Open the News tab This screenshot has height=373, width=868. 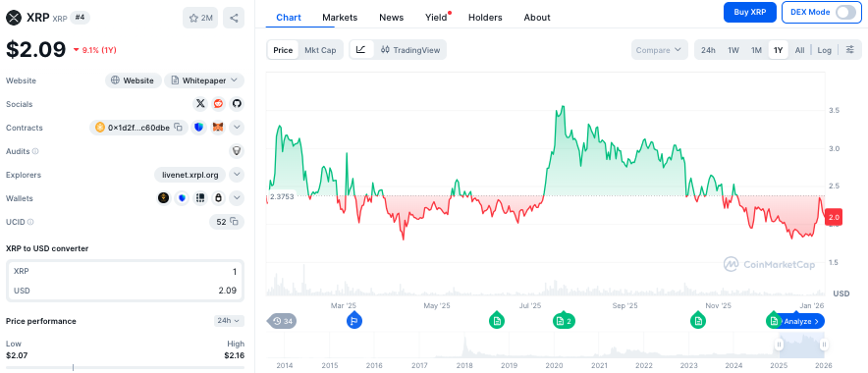coord(392,17)
